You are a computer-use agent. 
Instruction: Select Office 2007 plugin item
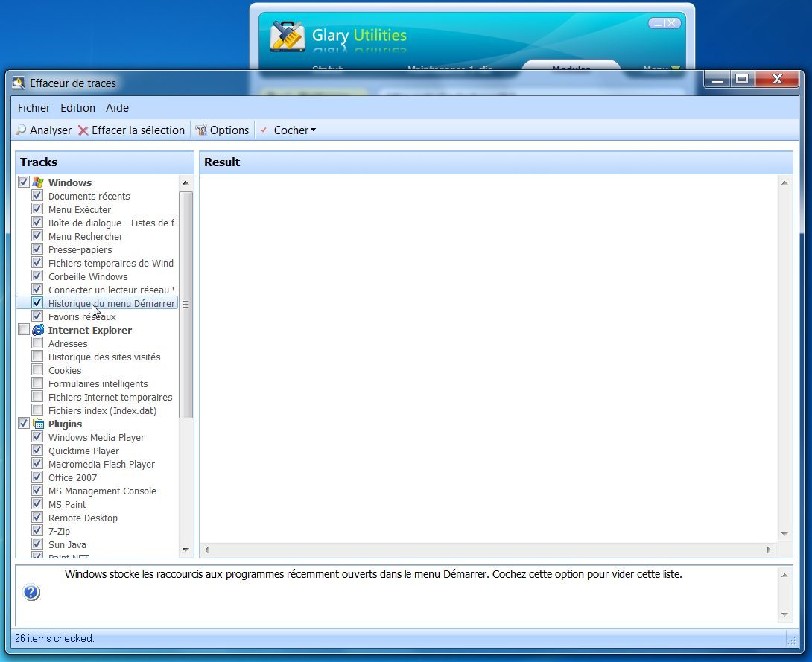(72, 478)
